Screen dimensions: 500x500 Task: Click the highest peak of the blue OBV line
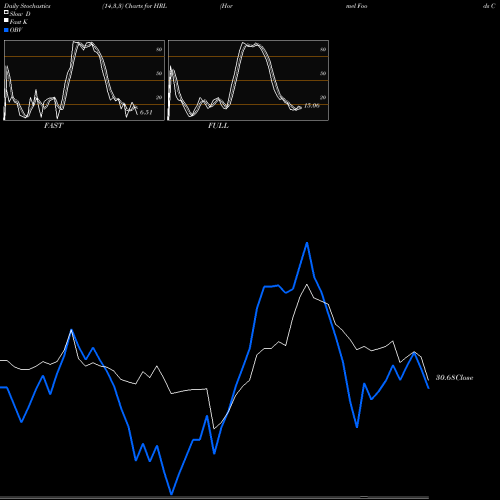point(307,243)
